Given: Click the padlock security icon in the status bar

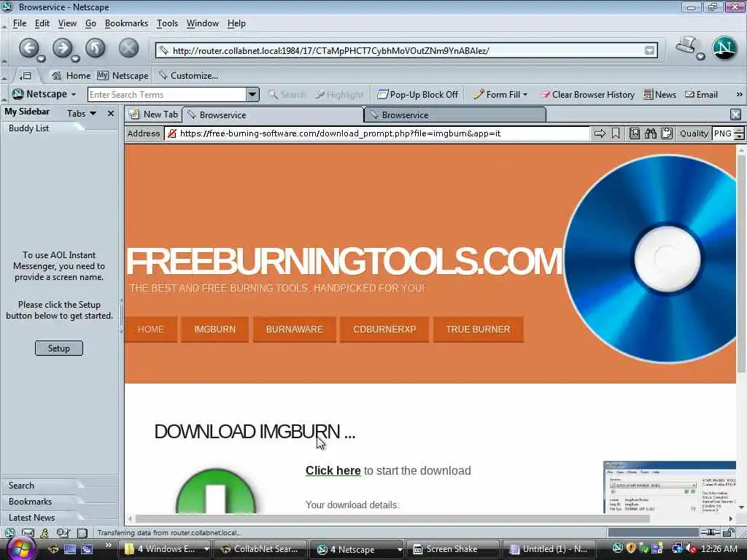Looking at the screenshot, I should pyautogui.click(x=729, y=532).
